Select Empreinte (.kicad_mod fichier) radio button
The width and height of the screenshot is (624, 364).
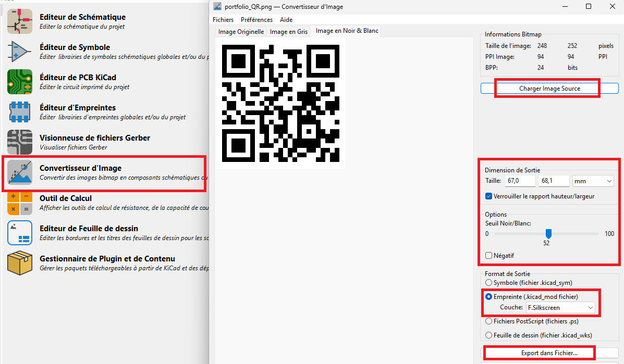(488, 297)
